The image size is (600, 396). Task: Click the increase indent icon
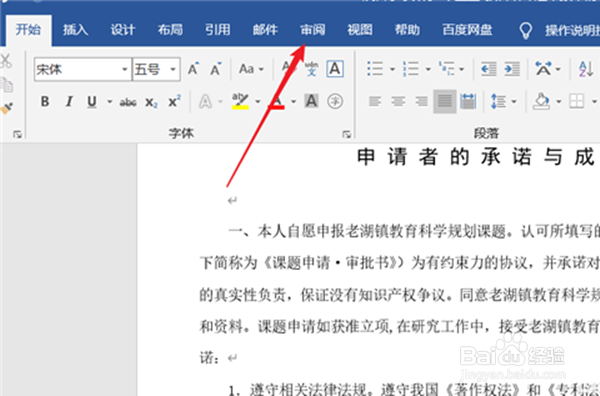(x=512, y=69)
